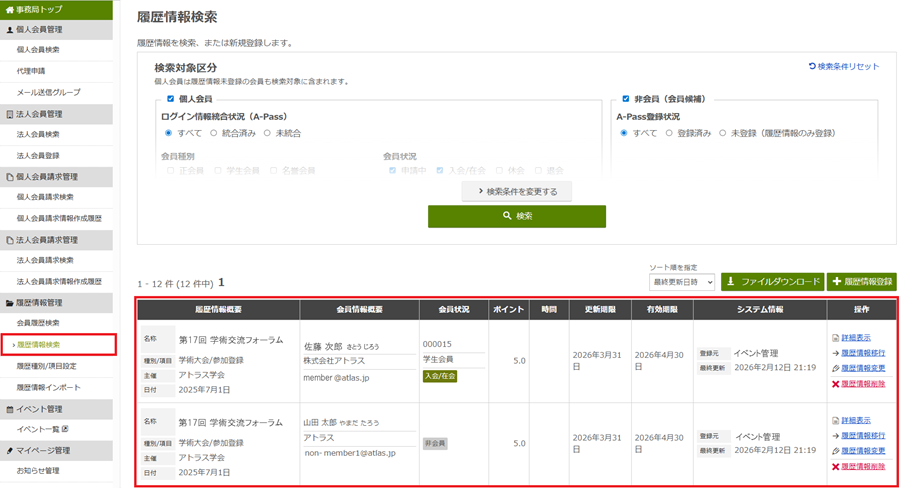This screenshot has height=488, width=900.
Task: Open the ソート順 最終更新日時 dropdown
Action: (x=682, y=282)
